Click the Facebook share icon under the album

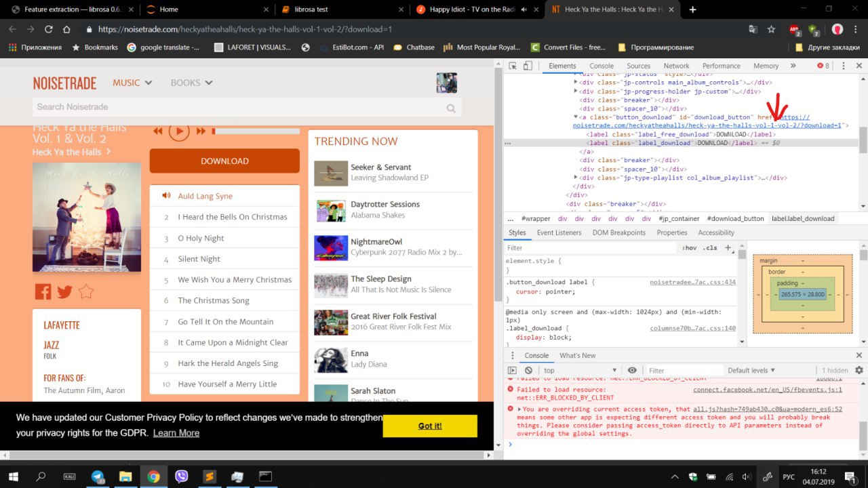pyautogui.click(x=43, y=291)
